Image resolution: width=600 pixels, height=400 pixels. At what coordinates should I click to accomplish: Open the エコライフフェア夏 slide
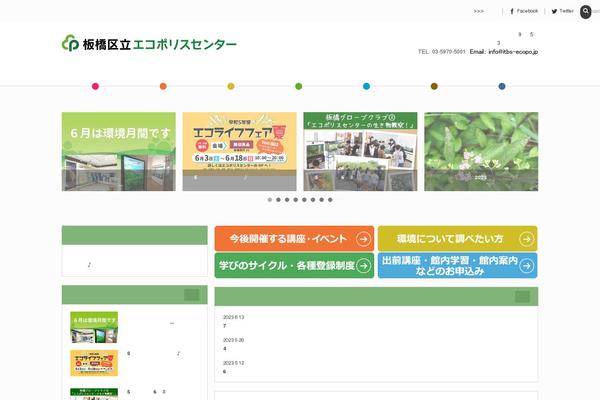coord(240,152)
